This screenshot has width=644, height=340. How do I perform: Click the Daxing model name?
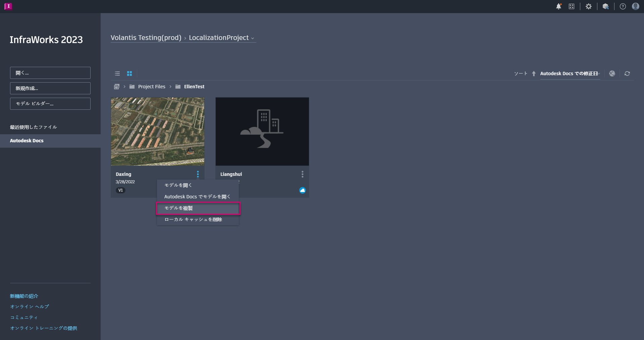pos(123,174)
